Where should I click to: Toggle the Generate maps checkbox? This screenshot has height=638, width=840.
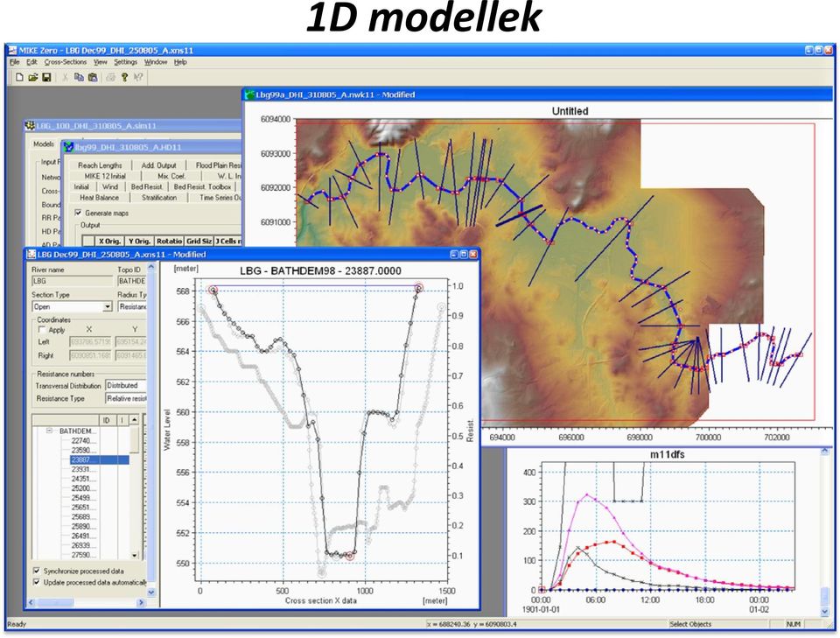tap(78, 213)
